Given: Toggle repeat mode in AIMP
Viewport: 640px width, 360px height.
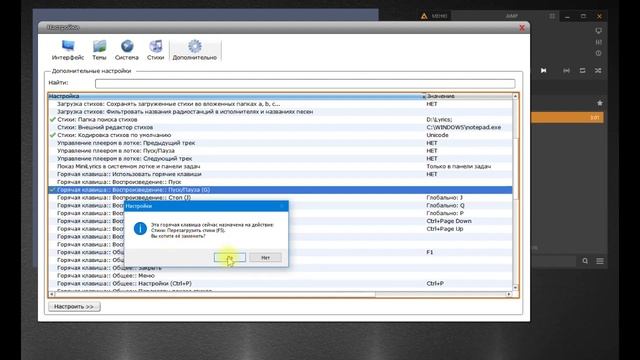Looking at the screenshot, I should click(x=582, y=71).
